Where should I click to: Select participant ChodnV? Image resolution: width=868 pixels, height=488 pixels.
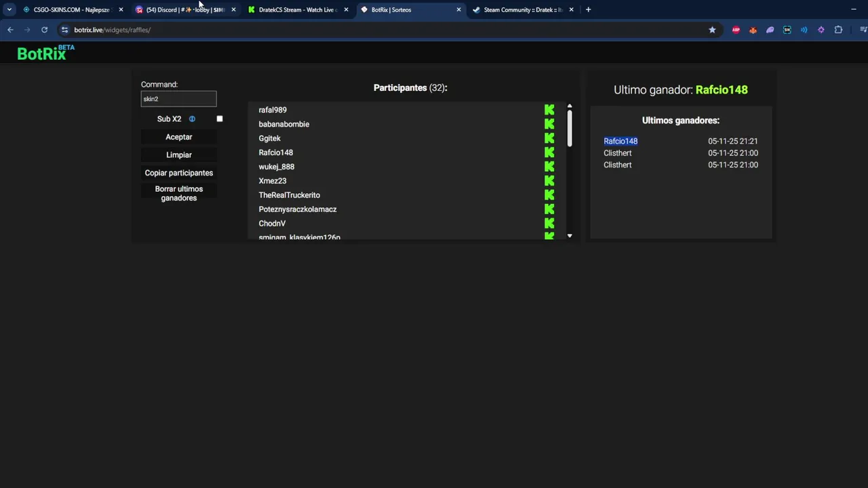[272, 224]
